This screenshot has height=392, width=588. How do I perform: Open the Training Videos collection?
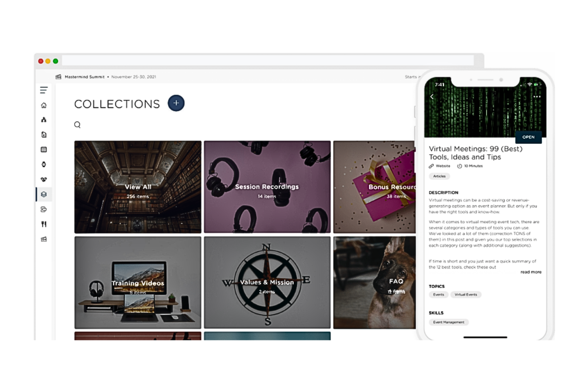point(138,282)
